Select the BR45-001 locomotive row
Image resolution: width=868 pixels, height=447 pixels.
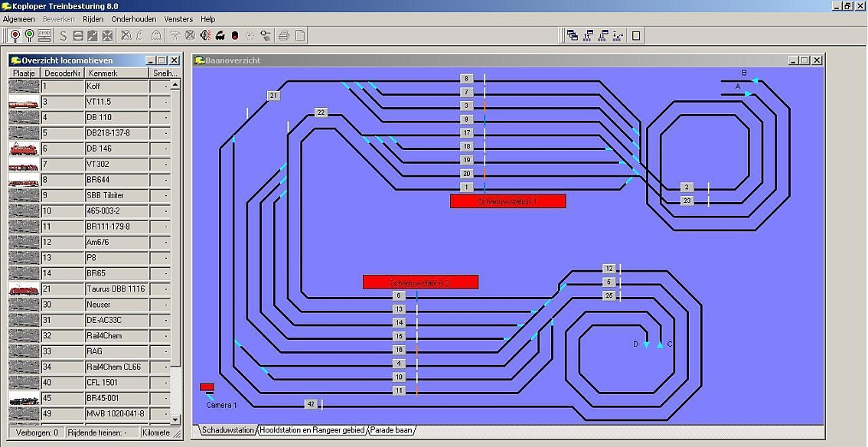click(x=89, y=398)
